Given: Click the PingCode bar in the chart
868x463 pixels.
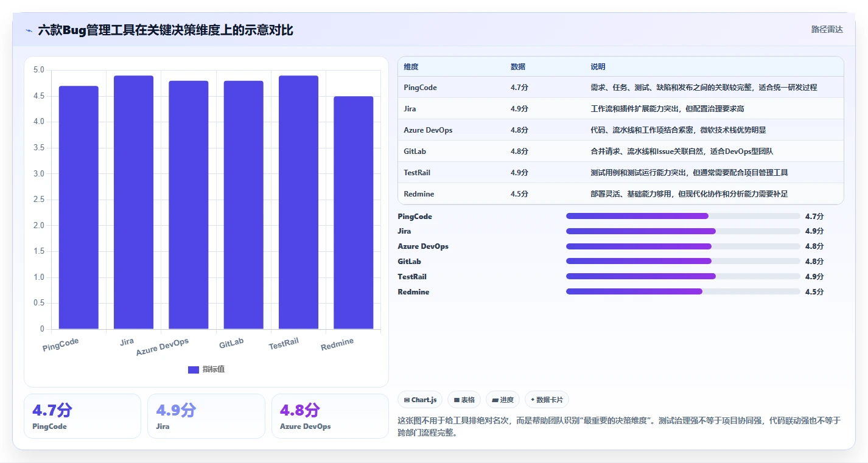Looking at the screenshot, I should coord(79,207).
